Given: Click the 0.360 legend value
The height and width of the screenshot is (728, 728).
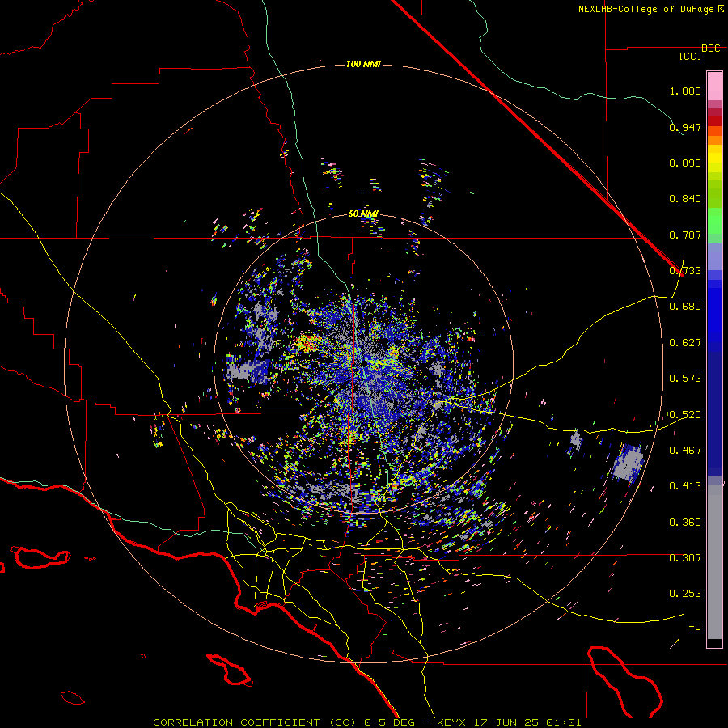Looking at the screenshot, I should point(685,523).
